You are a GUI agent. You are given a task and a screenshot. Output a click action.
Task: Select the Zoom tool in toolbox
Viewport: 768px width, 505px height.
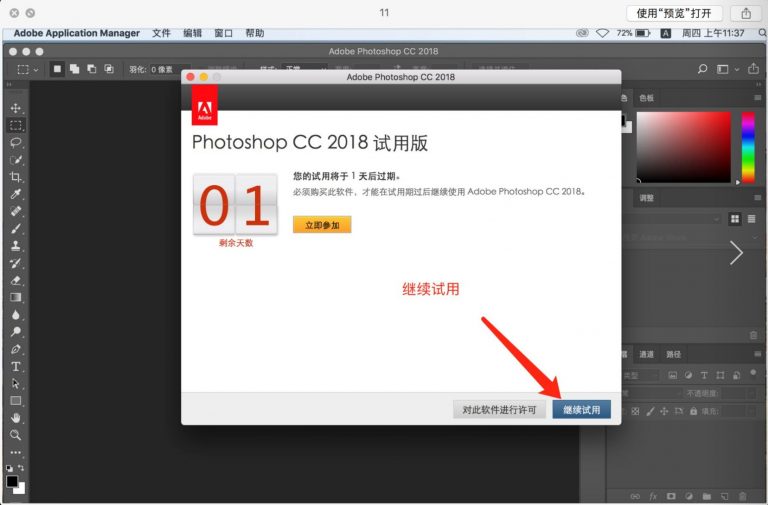16,435
